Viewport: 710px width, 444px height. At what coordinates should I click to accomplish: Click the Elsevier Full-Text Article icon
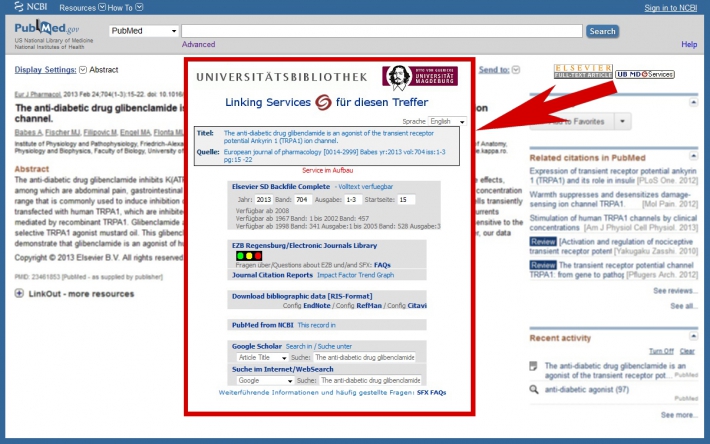[583, 71]
